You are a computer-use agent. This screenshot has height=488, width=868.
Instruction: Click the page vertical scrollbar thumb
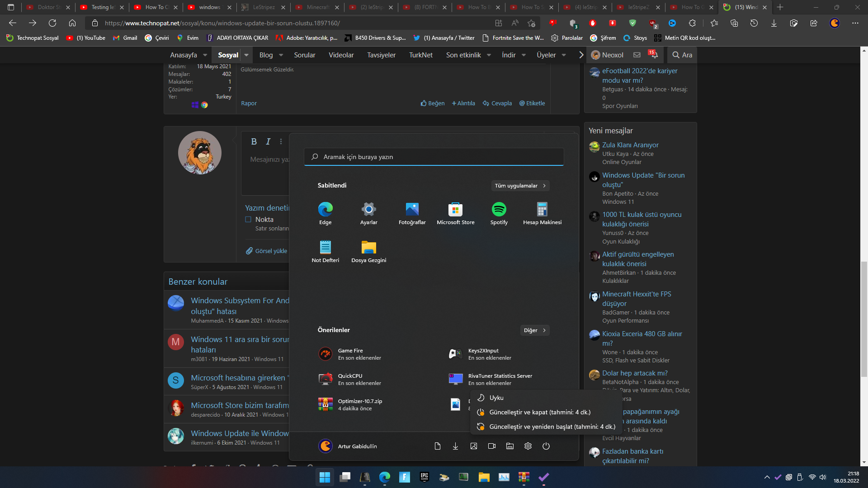tap(864, 319)
